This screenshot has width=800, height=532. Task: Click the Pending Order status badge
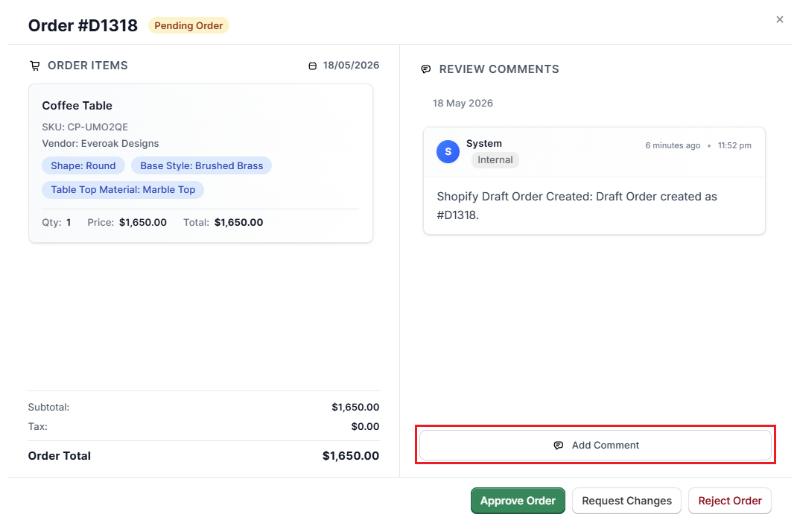click(x=188, y=25)
